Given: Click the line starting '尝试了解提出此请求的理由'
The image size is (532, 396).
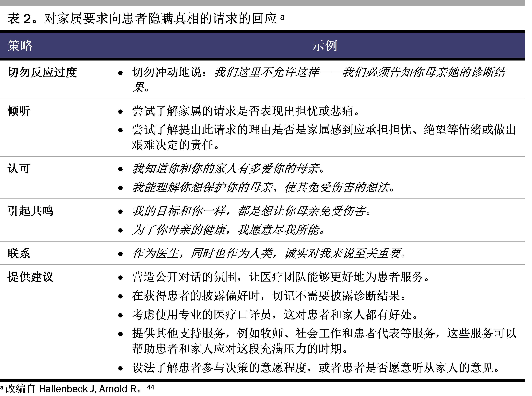Looking at the screenshot, I should 324,130.
